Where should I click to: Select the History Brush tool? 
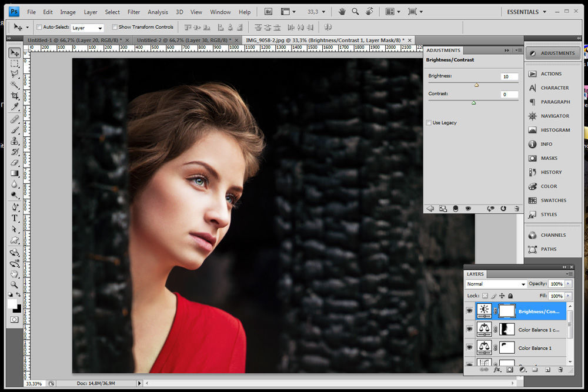pyautogui.click(x=15, y=152)
